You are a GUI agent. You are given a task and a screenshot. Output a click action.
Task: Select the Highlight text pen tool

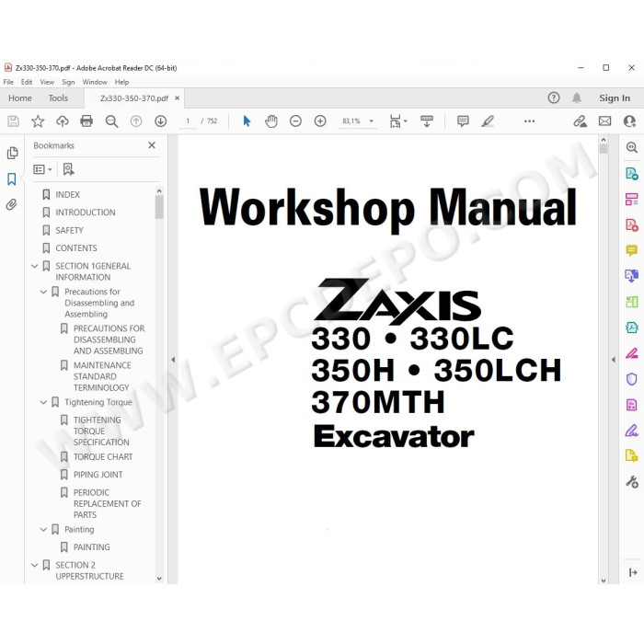tap(488, 121)
